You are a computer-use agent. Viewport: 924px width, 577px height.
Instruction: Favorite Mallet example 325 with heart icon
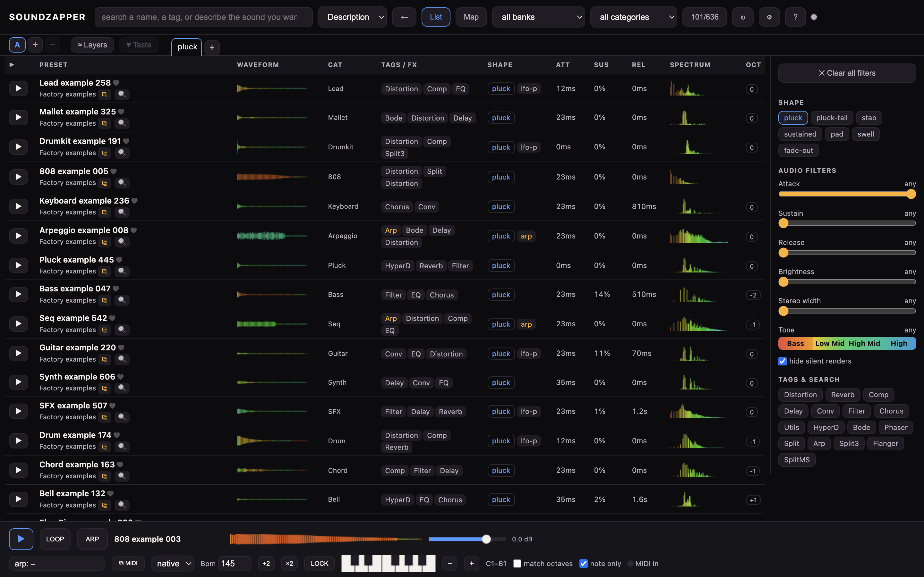click(x=121, y=112)
